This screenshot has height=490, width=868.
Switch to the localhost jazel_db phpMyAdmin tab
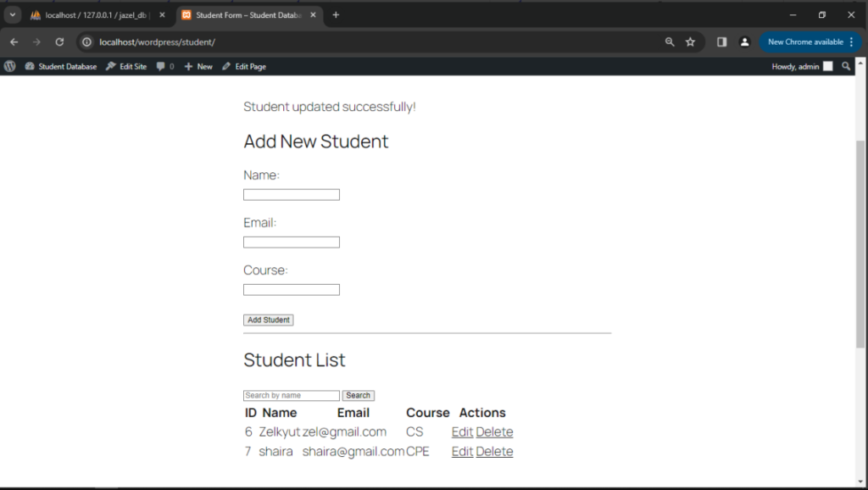click(x=95, y=15)
